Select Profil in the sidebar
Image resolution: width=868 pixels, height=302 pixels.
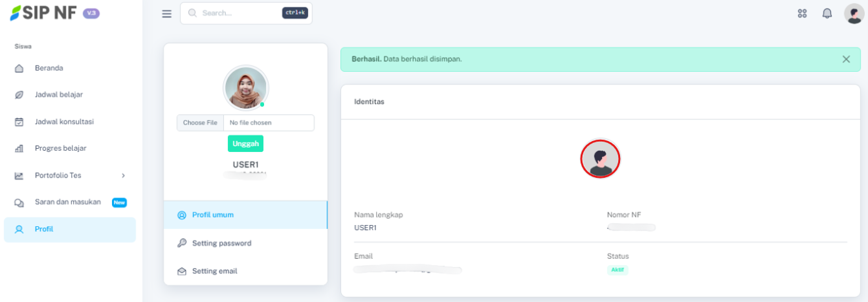(x=44, y=229)
